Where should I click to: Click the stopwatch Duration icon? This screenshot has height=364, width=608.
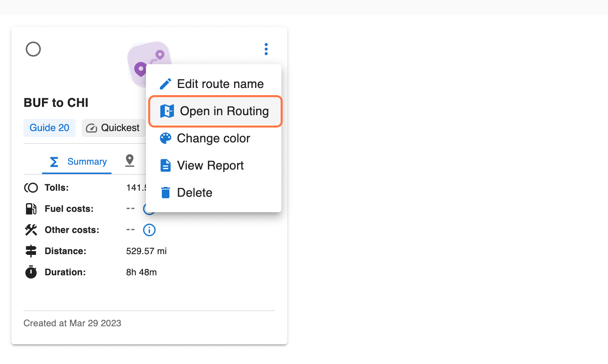[31, 272]
